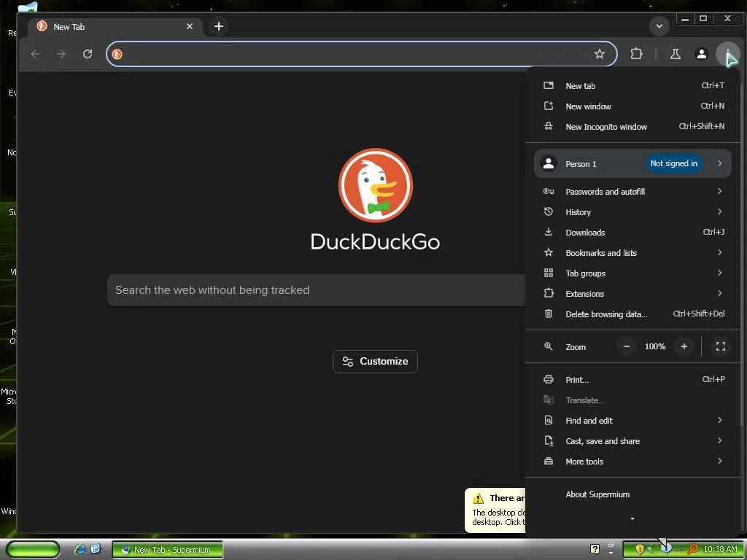Choose New window menu entry
Viewport: 747px width, 560px height.
point(632,106)
